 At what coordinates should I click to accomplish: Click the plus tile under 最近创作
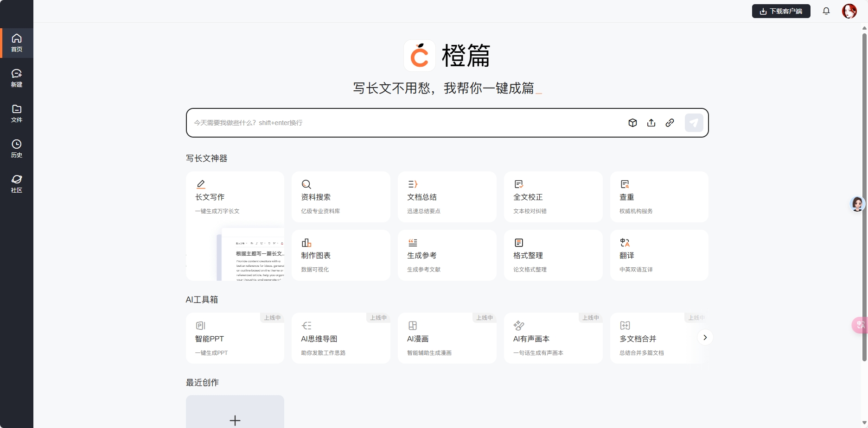235,412
